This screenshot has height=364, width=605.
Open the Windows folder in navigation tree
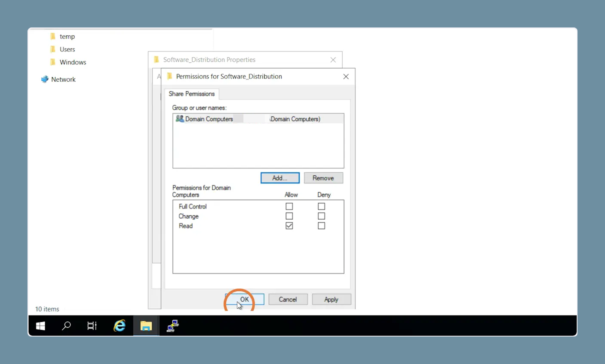[68, 62]
